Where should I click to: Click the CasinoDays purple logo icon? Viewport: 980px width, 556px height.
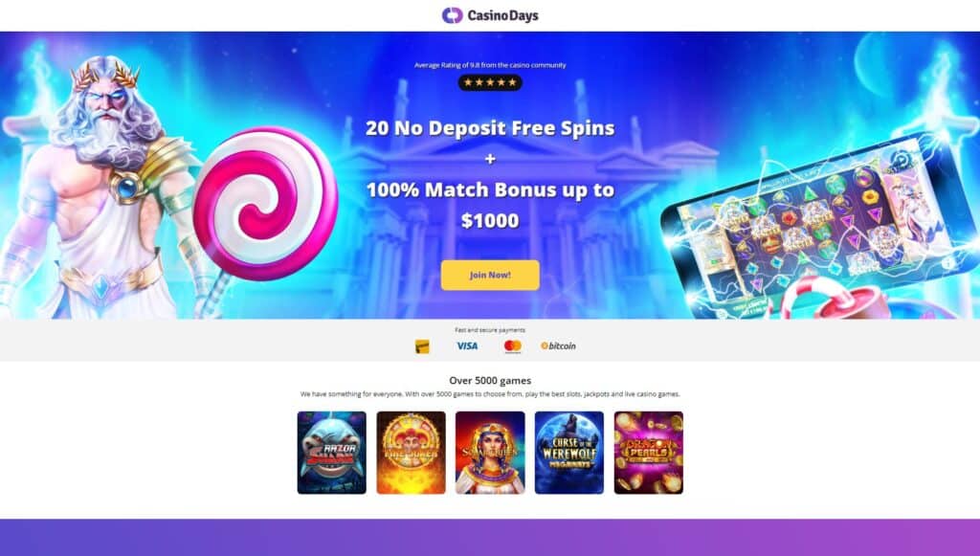[x=452, y=15]
